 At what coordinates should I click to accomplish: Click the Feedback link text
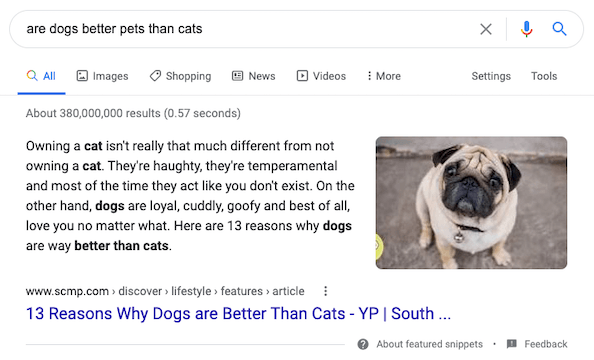tap(546, 344)
